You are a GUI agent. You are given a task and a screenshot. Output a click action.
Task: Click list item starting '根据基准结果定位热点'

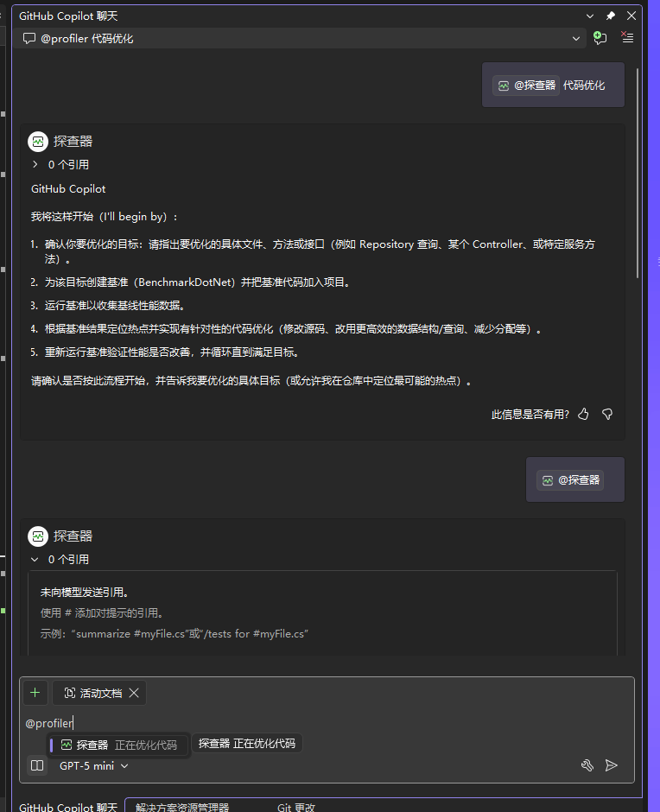click(x=295, y=329)
